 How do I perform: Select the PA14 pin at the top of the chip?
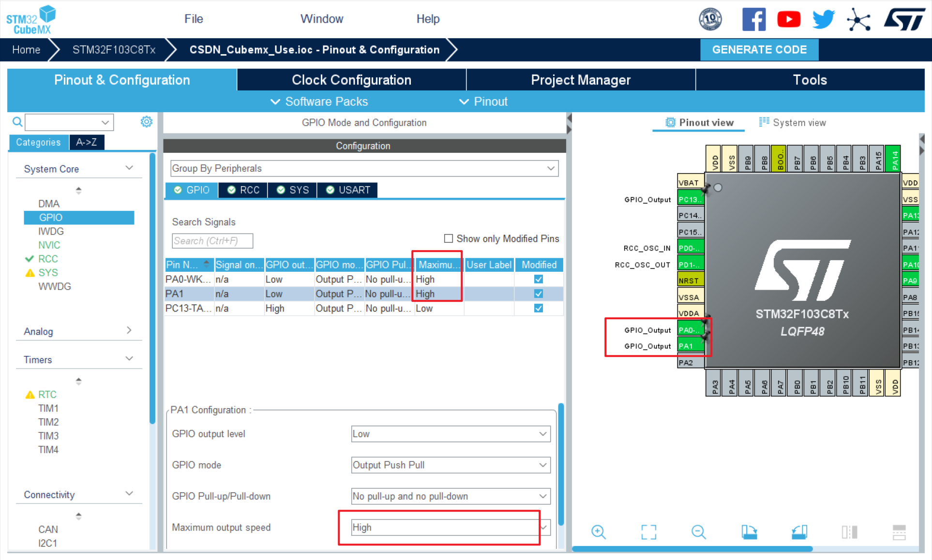click(x=893, y=159)
